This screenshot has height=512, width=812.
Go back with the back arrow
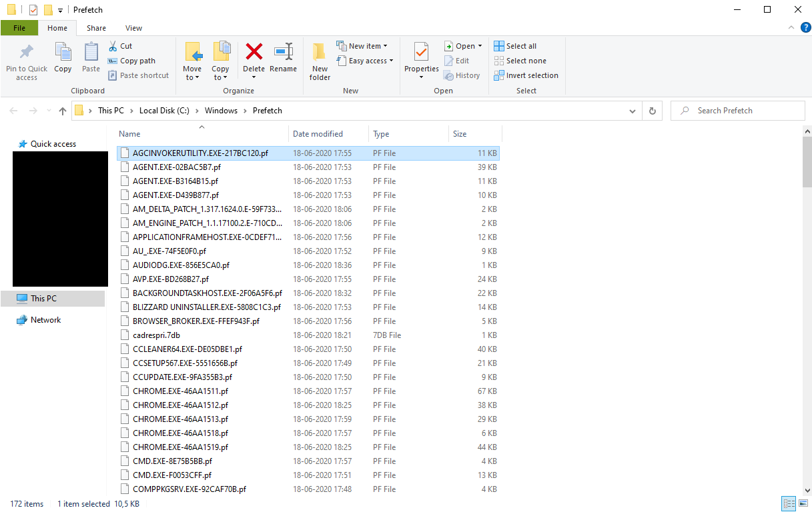(x=14, y=111)
